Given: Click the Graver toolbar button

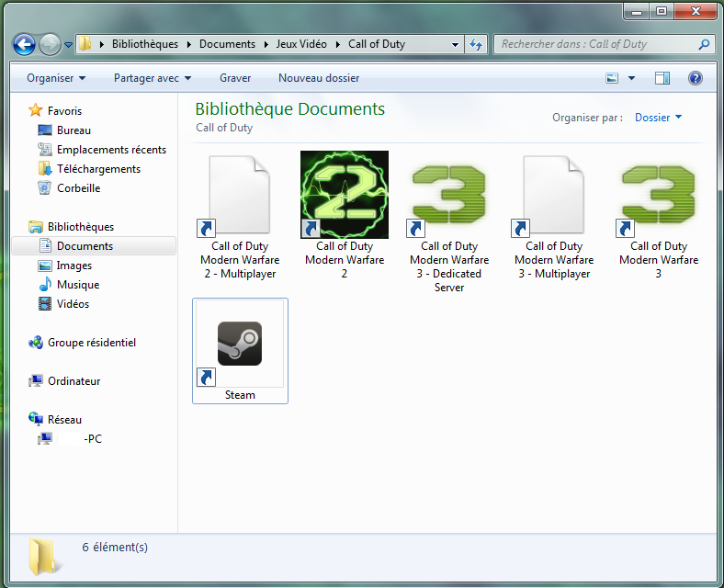Looking at the screenshot, I should (235, 78).
